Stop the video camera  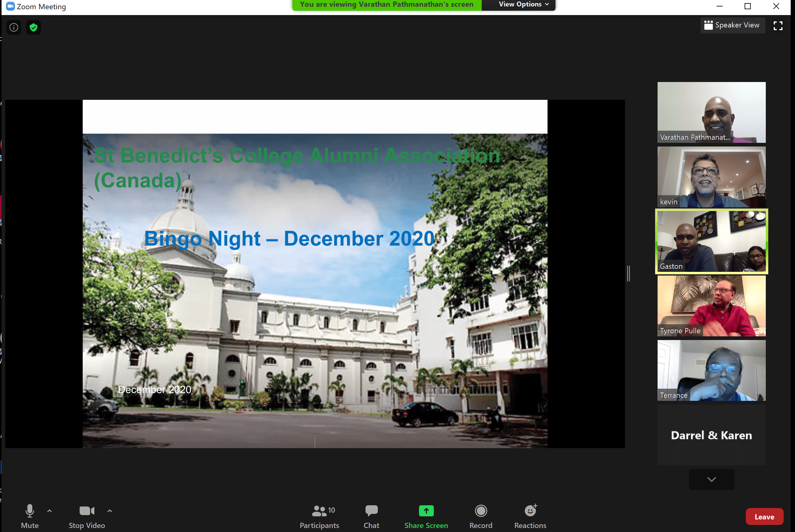[x=87, y=516]
